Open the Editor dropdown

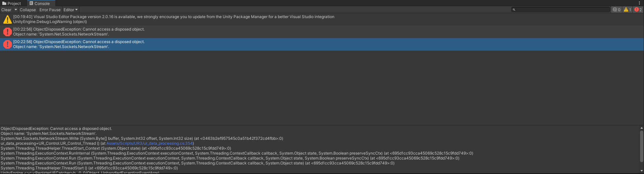(70, 10)
